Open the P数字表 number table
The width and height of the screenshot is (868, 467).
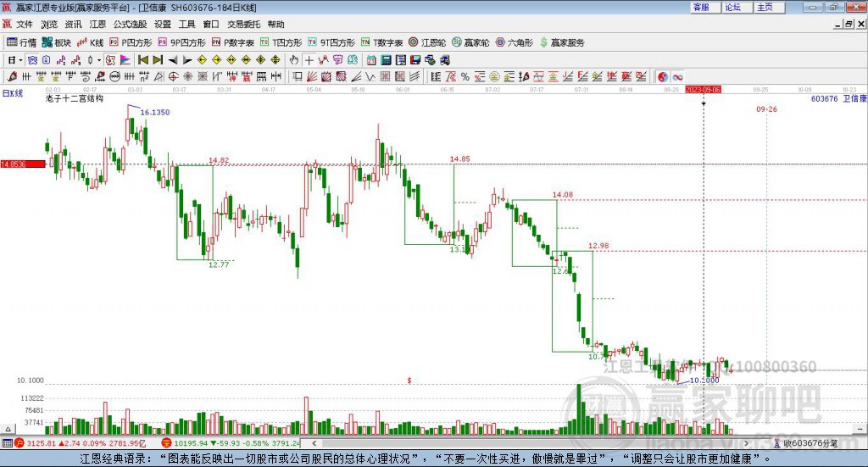[x=232, y=42]
